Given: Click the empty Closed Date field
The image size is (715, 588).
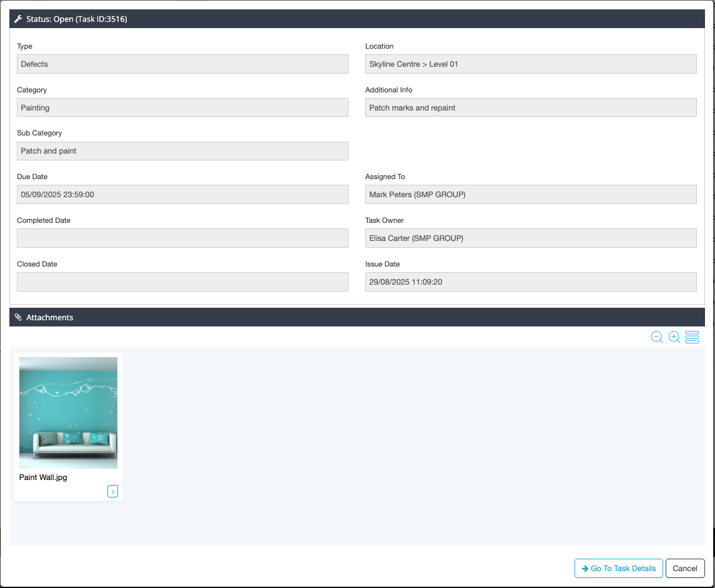Looking at the screenshot, I should (x=182, y=282).
